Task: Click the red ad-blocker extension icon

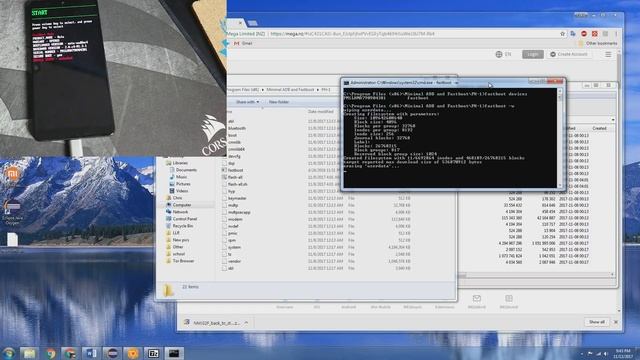Action: point(584,34)
